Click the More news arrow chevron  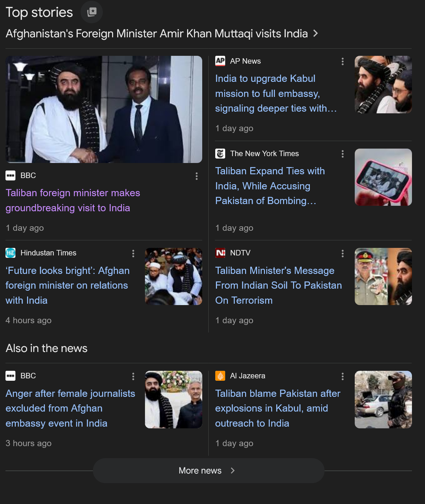click(x=233, y=470)
